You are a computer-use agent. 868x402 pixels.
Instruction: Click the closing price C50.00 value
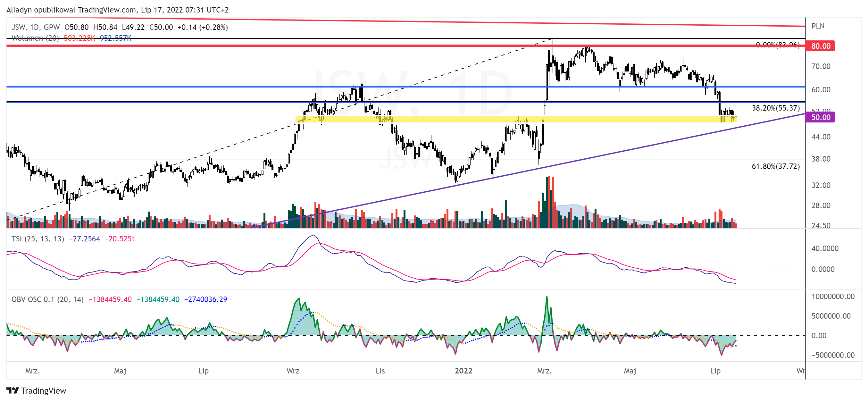pos(161,27)
